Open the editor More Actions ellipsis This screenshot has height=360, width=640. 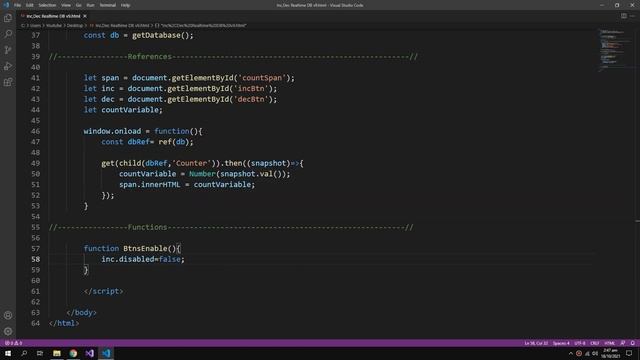632,16
